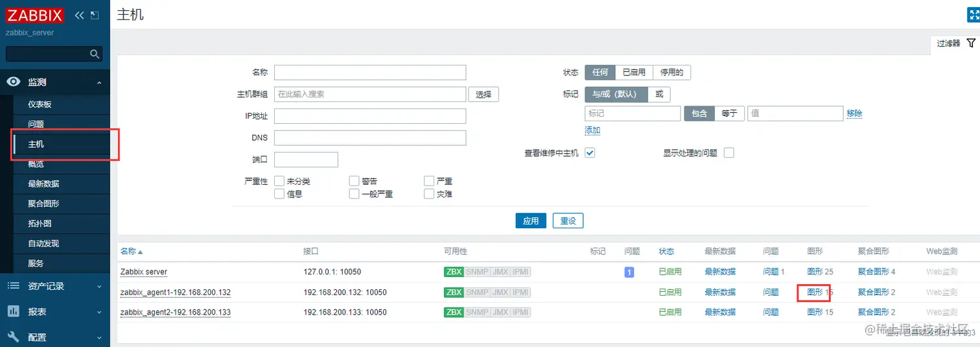Check the 灾难 severity checkbox
980x347 pixels.
tap(429, 193)
